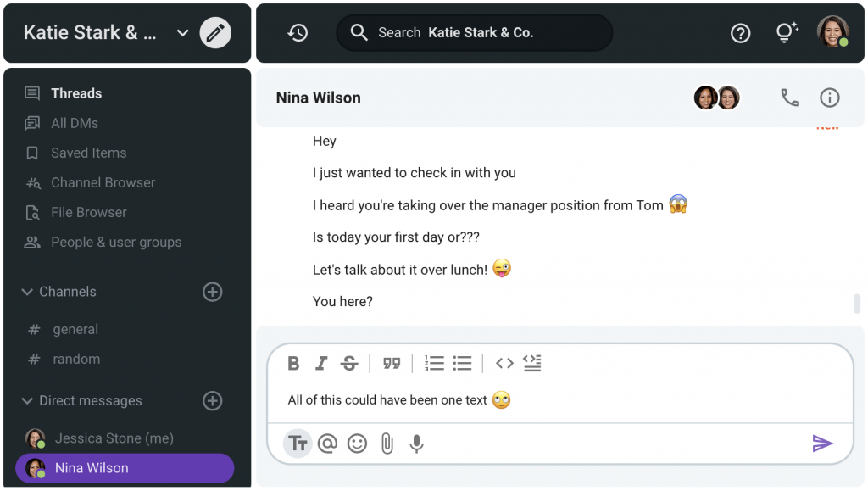Attach a file using the paperclip icon

point(387,444)
